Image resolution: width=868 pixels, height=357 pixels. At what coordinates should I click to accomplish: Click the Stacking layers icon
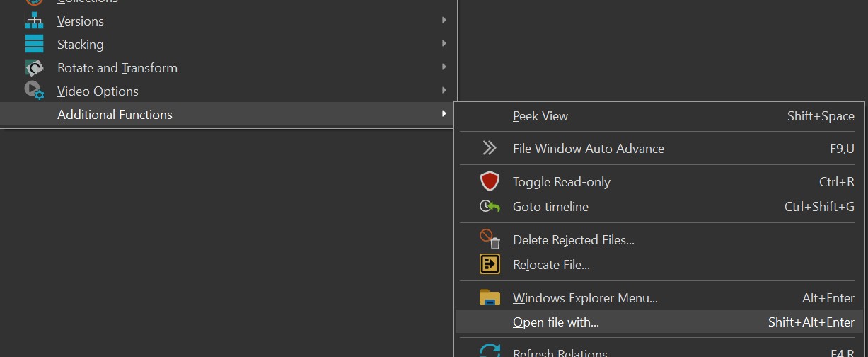[34, 44]
